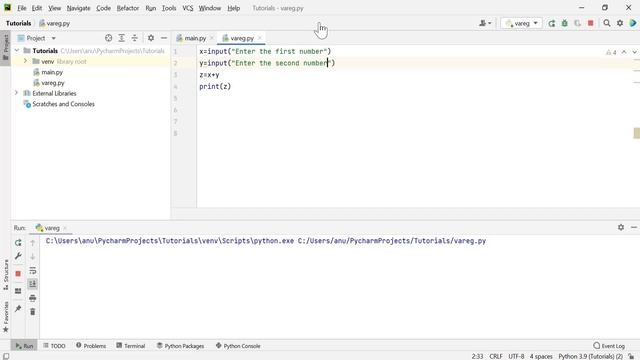Click Python 3.9 interpreter selector
640x360 pixels.
click(x=590, y=356)
